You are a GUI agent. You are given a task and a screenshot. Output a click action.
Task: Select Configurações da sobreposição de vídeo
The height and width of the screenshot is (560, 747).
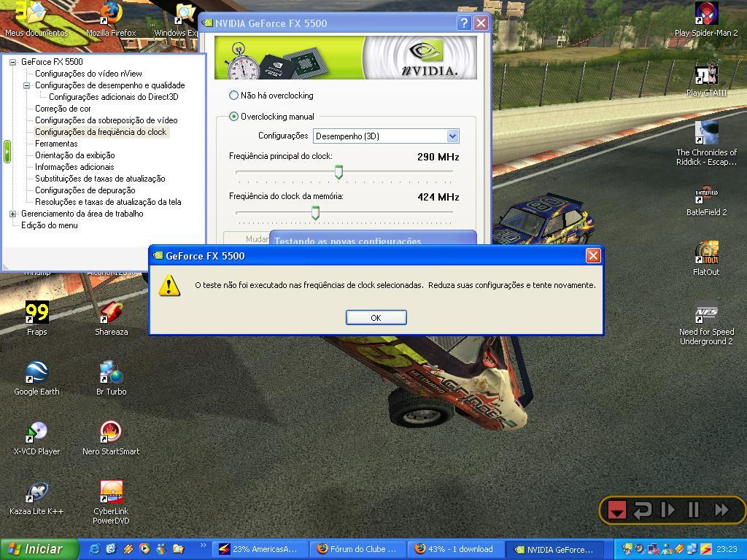107,120
